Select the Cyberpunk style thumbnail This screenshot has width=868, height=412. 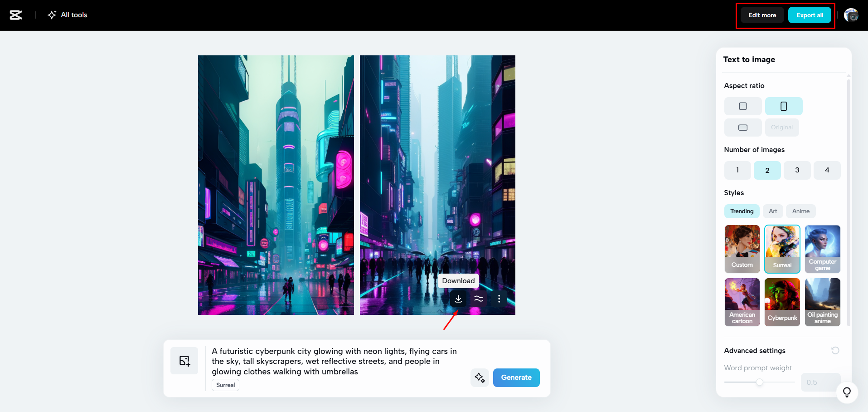tap(782, 302)
